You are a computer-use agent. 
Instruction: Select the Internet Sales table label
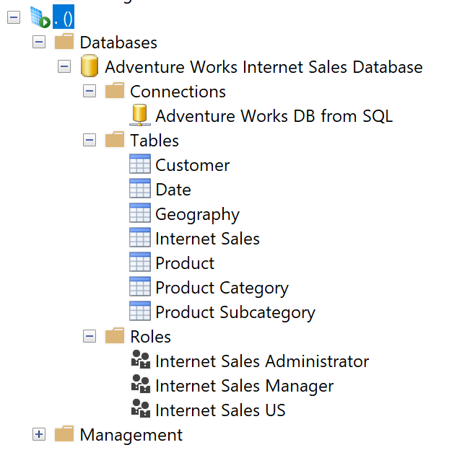207,239
